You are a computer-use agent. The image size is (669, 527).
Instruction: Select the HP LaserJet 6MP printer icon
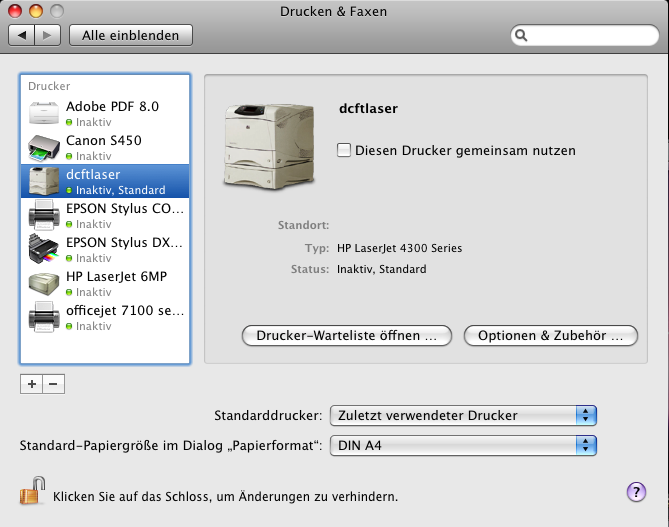click(x=44, y=284)
